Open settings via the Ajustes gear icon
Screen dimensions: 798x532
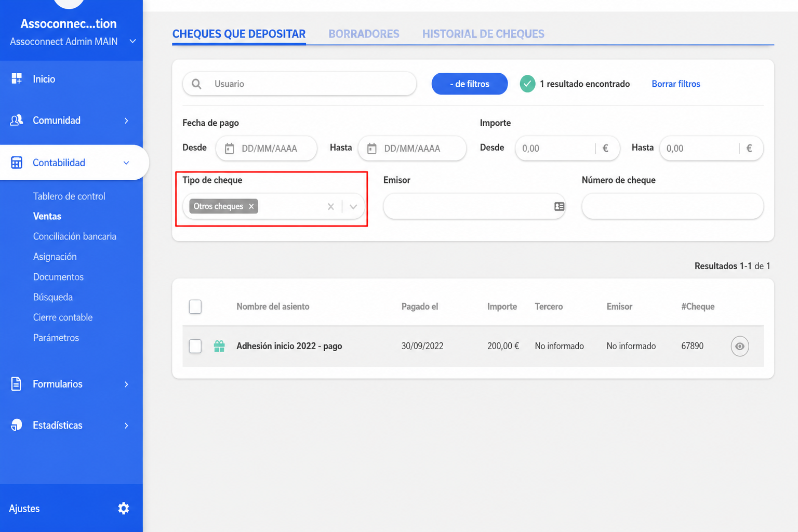124,508
